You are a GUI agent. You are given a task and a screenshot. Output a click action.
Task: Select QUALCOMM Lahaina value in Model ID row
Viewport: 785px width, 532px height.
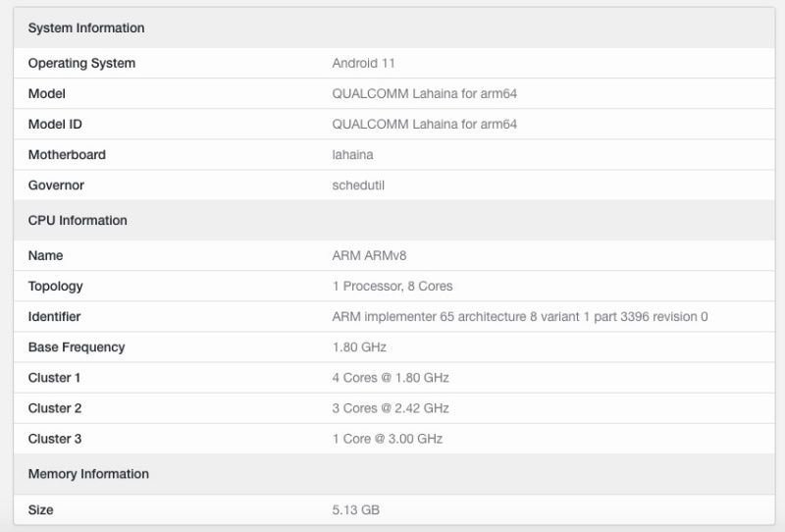pyautogui.click(x=425, y=125)
